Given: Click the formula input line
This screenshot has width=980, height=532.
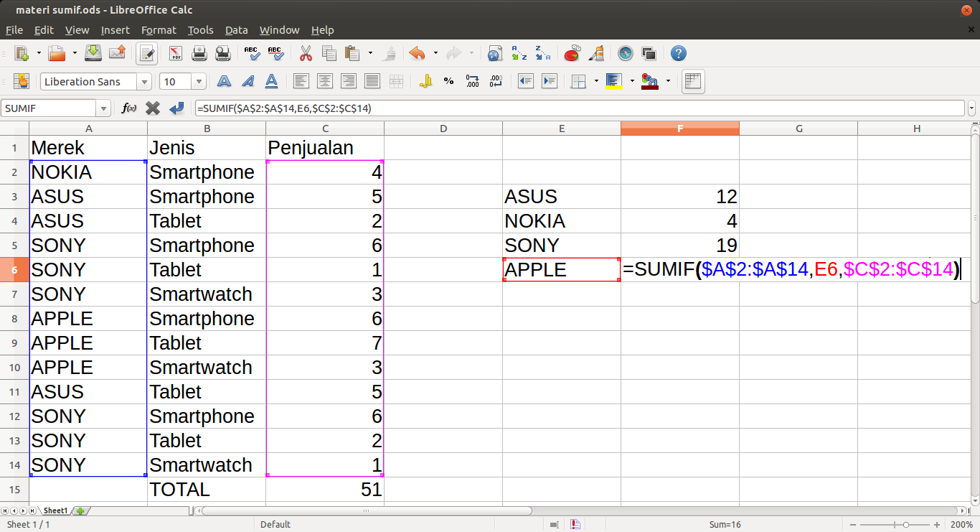Looking at the screenshot, I should (579, 108).
